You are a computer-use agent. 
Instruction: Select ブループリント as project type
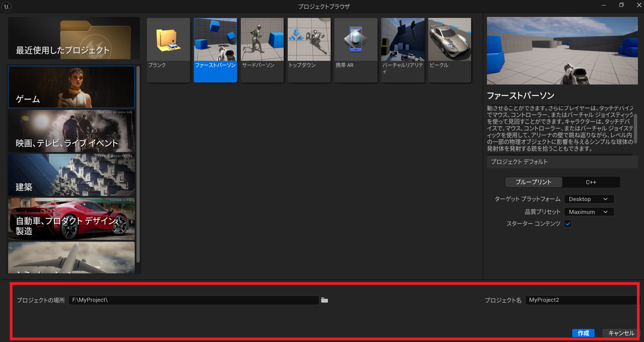point(534,182)
